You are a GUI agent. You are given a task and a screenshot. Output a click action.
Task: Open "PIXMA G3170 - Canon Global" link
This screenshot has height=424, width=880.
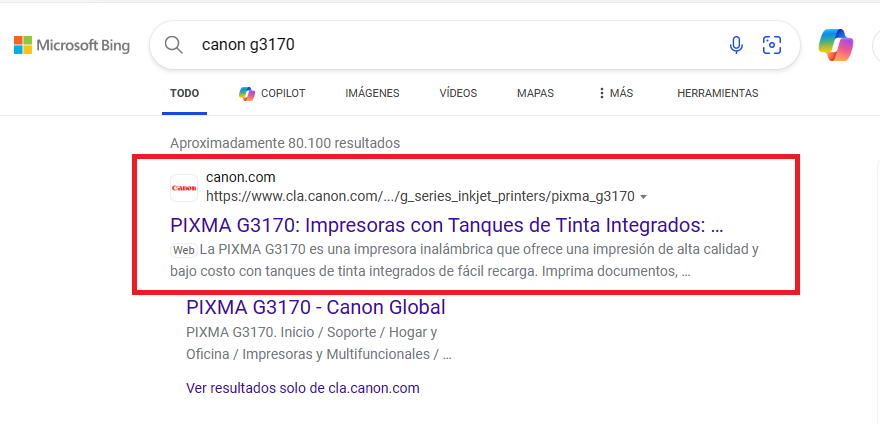pyautogui.click(x=315, y=307)
